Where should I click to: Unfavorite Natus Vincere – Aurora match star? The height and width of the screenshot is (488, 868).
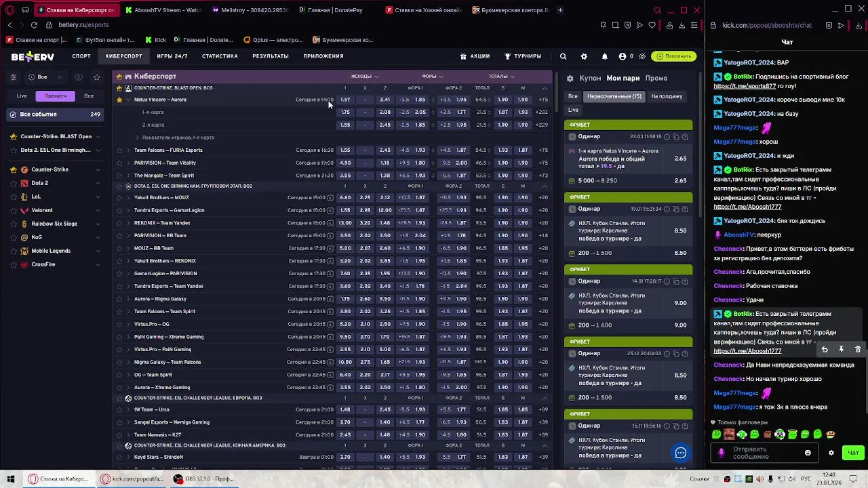tap(119, 100)
